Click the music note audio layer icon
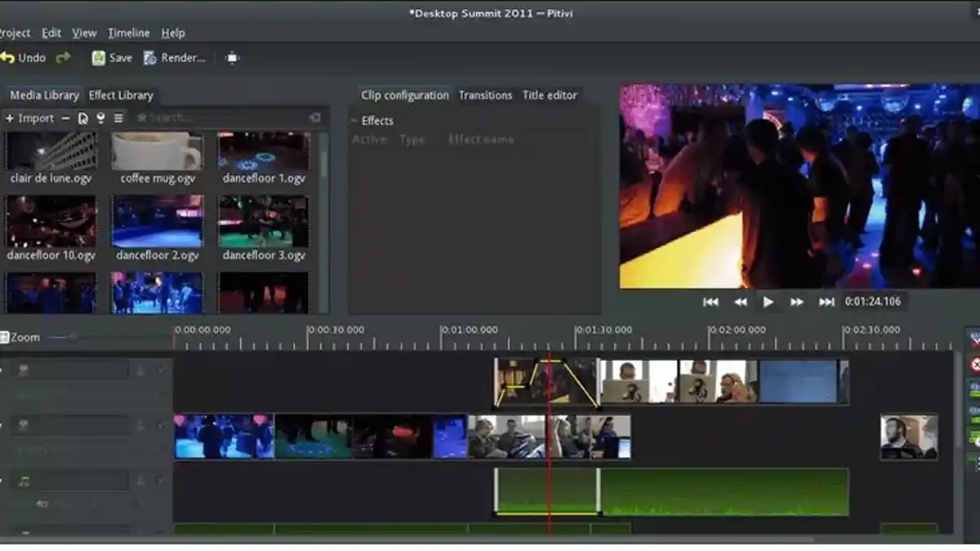The width and height of the screenshot is (980, 551). tap(24, 481)
